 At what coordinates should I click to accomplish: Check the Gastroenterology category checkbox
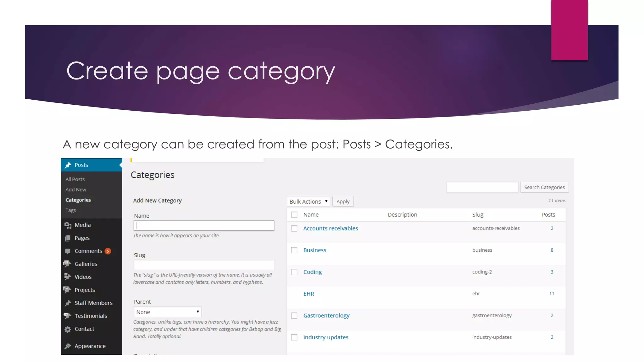click(x=294, y=316)
